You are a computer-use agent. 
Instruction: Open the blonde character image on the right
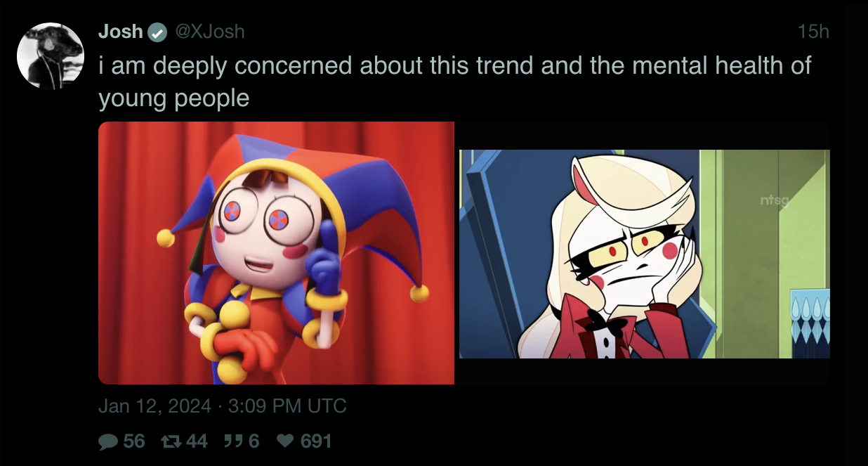[645, 254]
